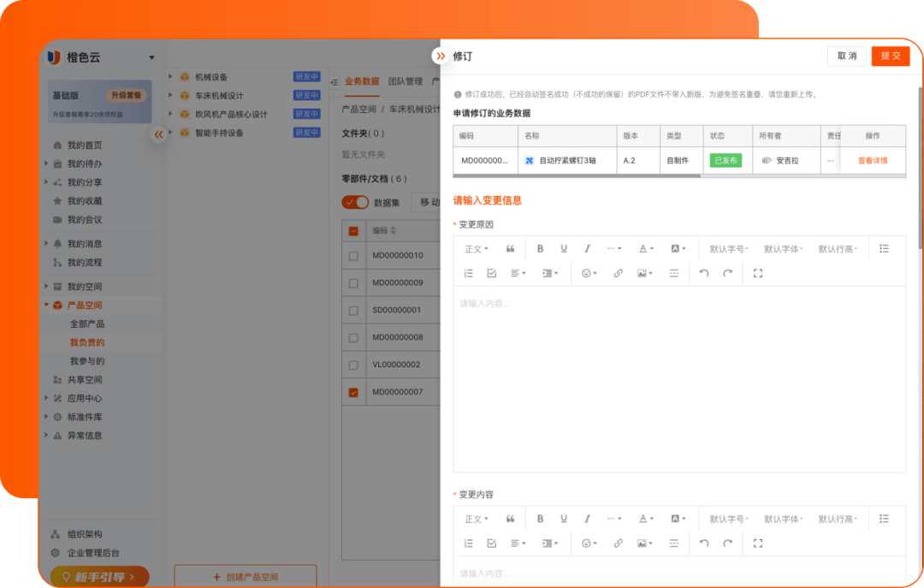This screenshot has width=924, height=588.
Task: Toggle the 数据集 switch
Action: click(355, 203)
